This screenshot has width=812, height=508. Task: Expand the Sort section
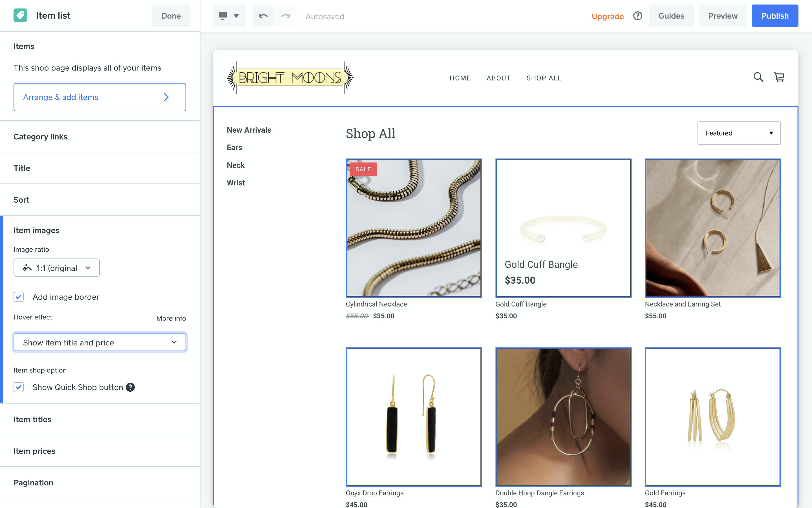[x=100, y=200]
